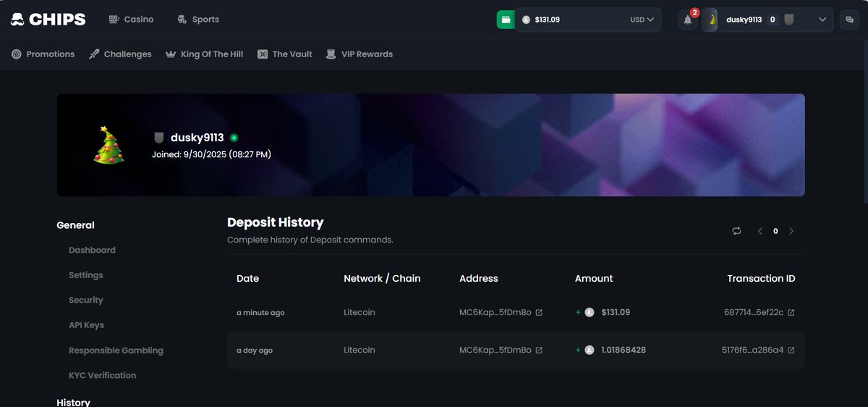Screen dimensions: 868x407
Task: Click the $131.09 balance display
Action: click(547, 20)
